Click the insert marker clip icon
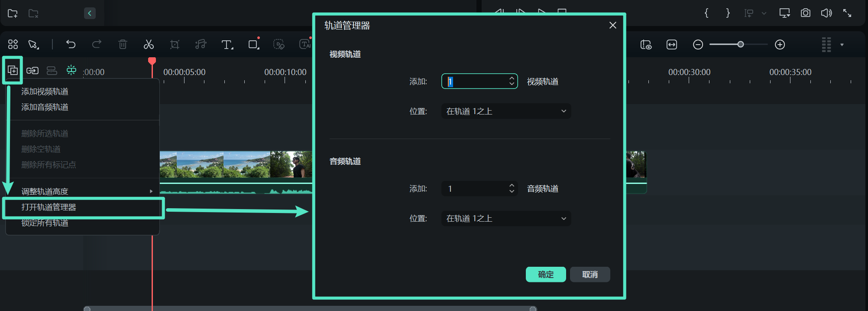Image resolution: width=868 pixels, height=311 pixels. [x=748, y=13]
